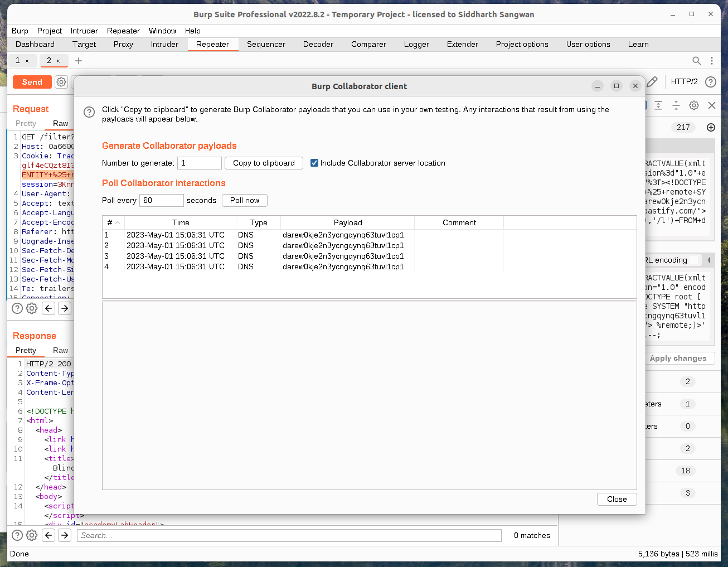Screen dimensions: 728x567
Task: Add a new Repeater tab with plus icon
Action: [x=79, y=61]
